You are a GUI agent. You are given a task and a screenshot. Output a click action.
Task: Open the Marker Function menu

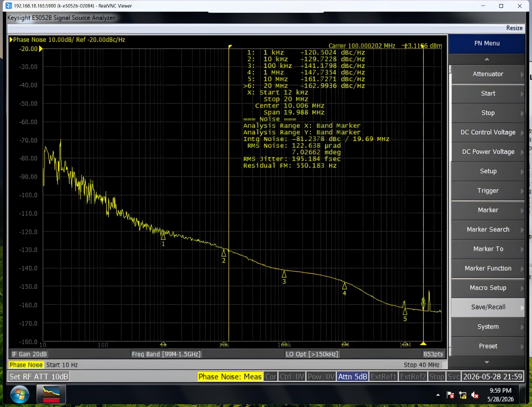488,268
